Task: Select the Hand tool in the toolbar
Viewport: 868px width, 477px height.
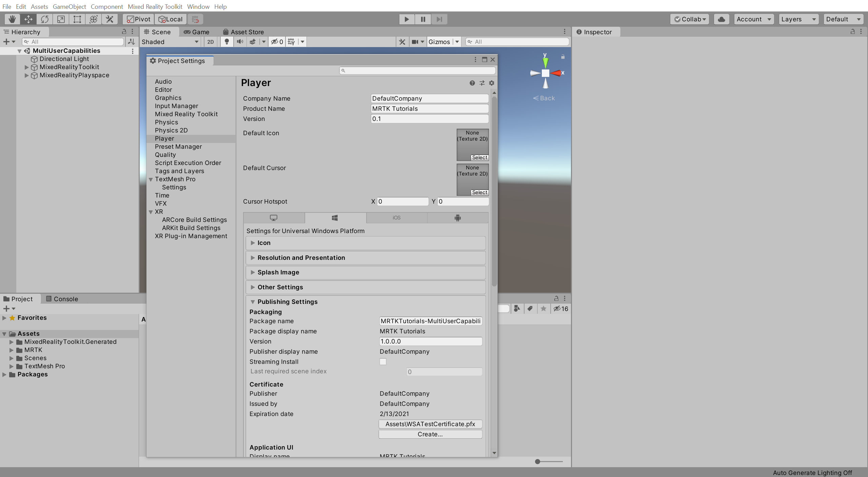Action: point(12,19)
